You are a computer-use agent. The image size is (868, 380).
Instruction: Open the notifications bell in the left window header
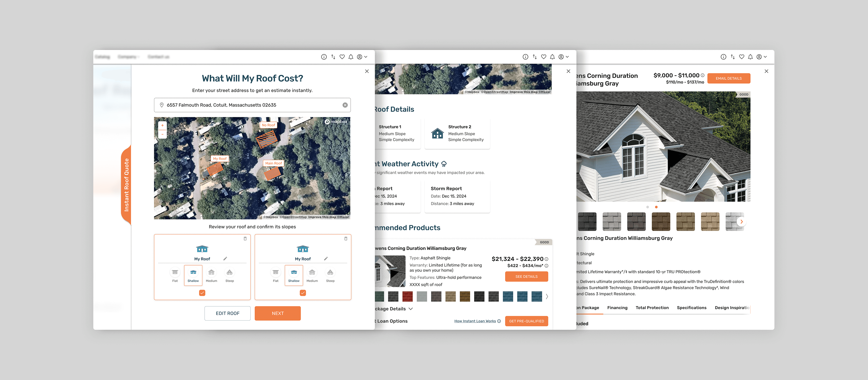(351, 57)
